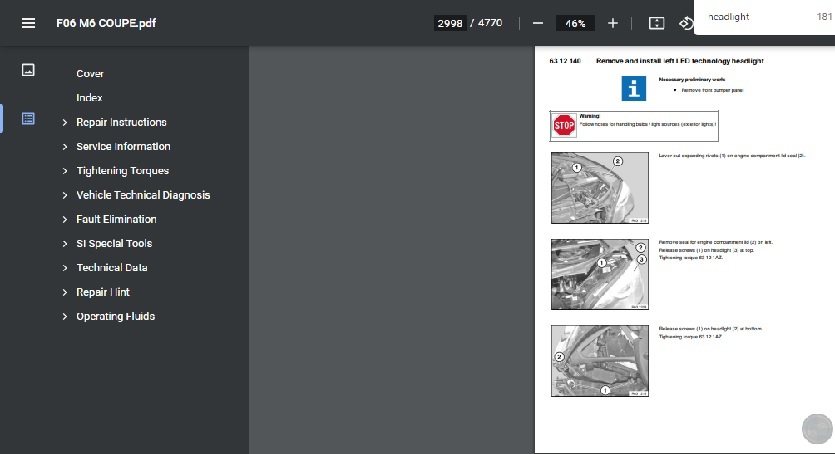Image resolution: width=835 pixels, height=454 pixels.
Task: Expand the Service Information chevron
Action: point(64,146)
